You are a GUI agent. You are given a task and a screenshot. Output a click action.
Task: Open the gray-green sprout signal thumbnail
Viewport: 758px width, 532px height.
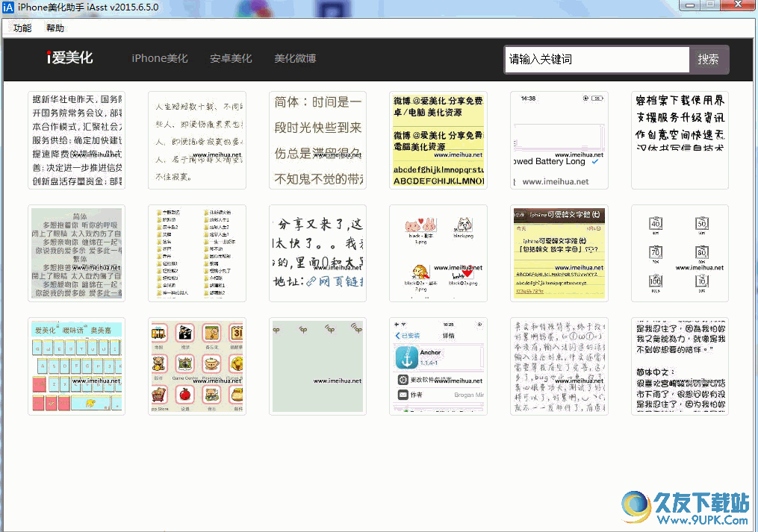(317, 366)
